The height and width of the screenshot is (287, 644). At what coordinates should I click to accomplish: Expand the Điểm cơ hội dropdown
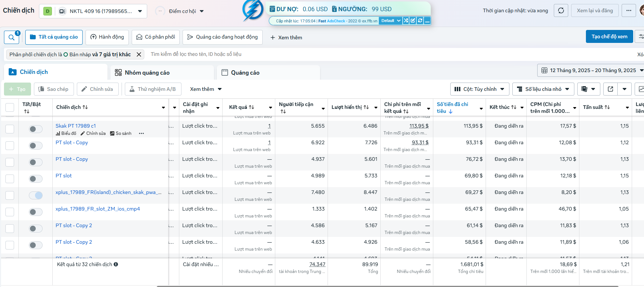pos(187,11)
